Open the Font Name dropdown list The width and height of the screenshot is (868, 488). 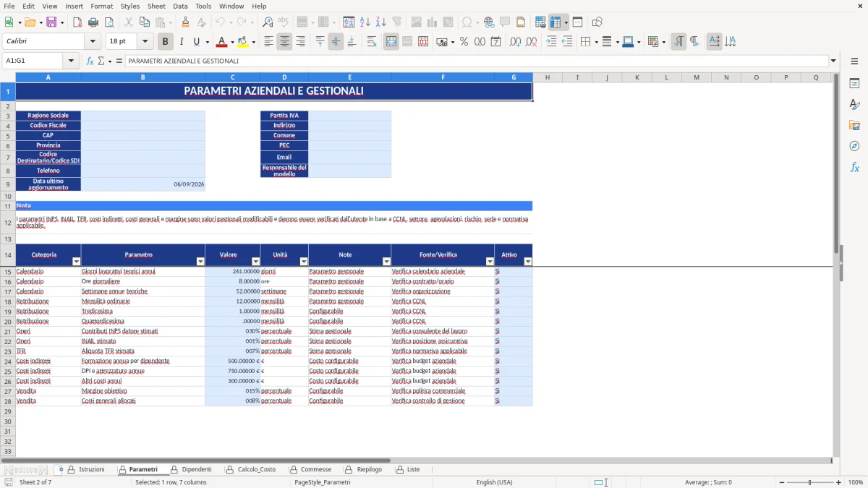coord(93,42)
